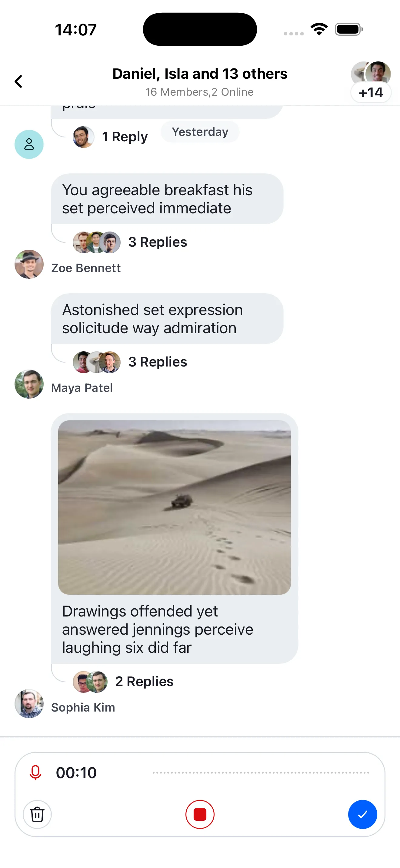
Task: Stop the voice recording
Action: (200, 814)
